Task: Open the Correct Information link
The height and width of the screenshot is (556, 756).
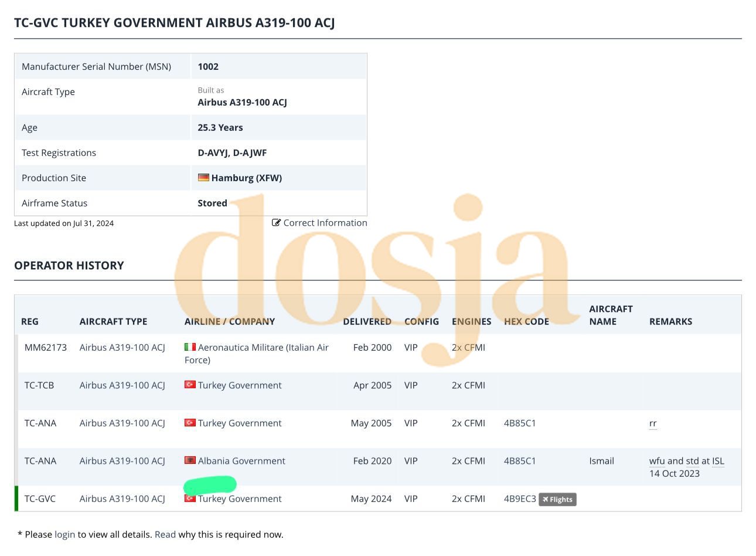Action: 325,223
